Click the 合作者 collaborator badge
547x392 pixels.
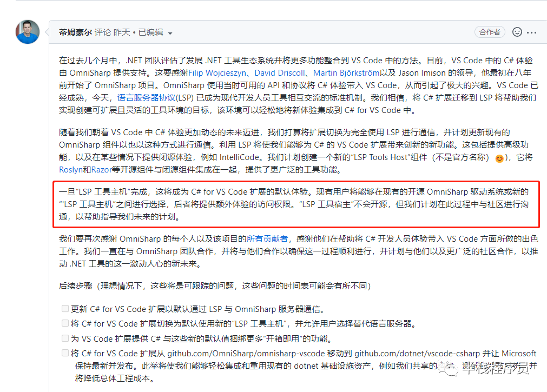pos(490,32)
